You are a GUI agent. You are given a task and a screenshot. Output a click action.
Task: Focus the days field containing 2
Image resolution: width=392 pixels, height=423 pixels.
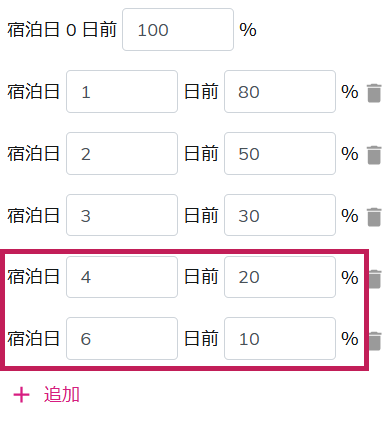pos(122,153)
